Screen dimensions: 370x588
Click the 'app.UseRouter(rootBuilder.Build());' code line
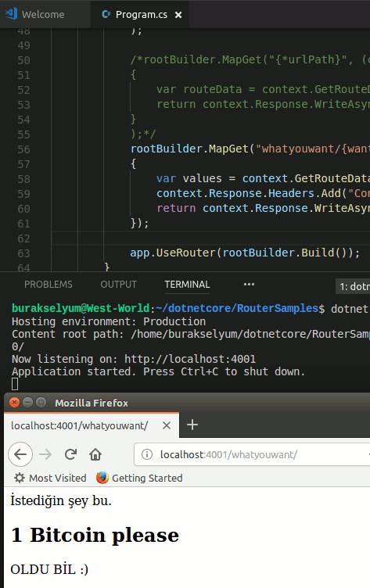click(245, 253)
